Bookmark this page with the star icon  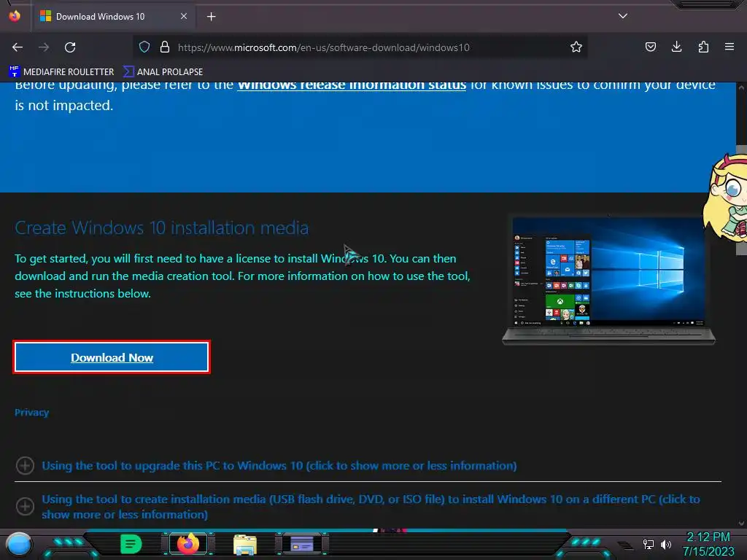576,47
